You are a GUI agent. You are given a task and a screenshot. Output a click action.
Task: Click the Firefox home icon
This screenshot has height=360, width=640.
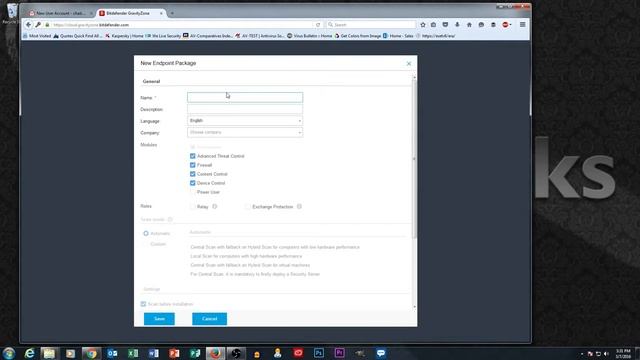469,25
